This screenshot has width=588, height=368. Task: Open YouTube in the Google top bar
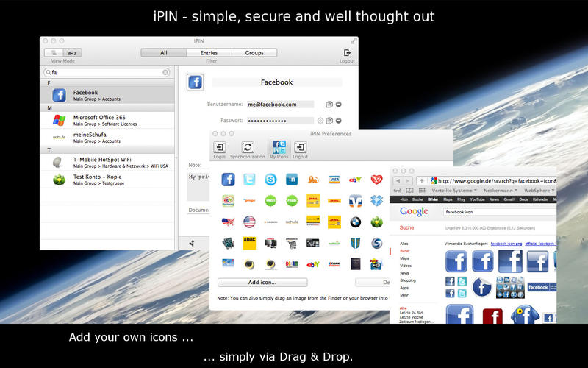(x=477, y=199)
